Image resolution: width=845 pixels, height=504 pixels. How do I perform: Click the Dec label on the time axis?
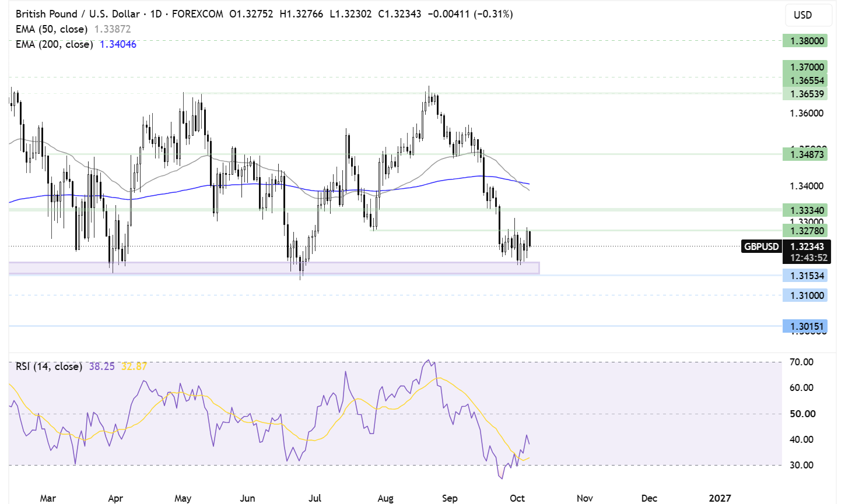[x=649, y=498]
